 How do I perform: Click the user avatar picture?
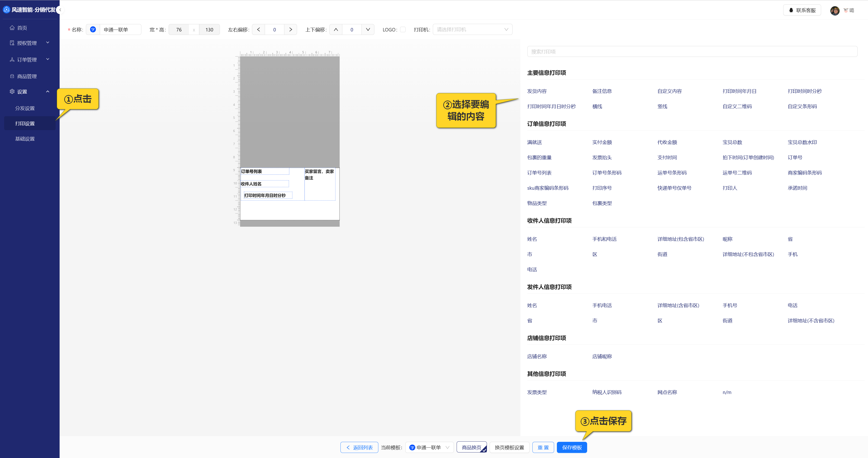click(x=834, y=10)
